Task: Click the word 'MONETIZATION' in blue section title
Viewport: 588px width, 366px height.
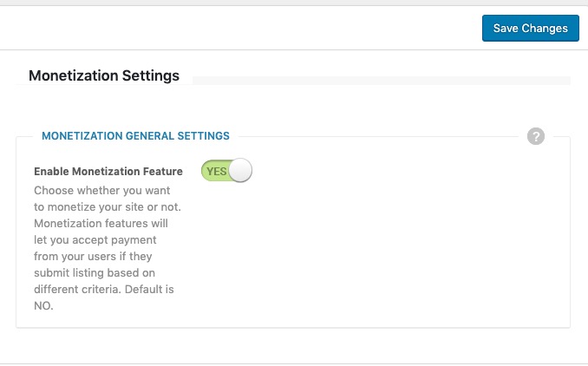Action: 82,136
